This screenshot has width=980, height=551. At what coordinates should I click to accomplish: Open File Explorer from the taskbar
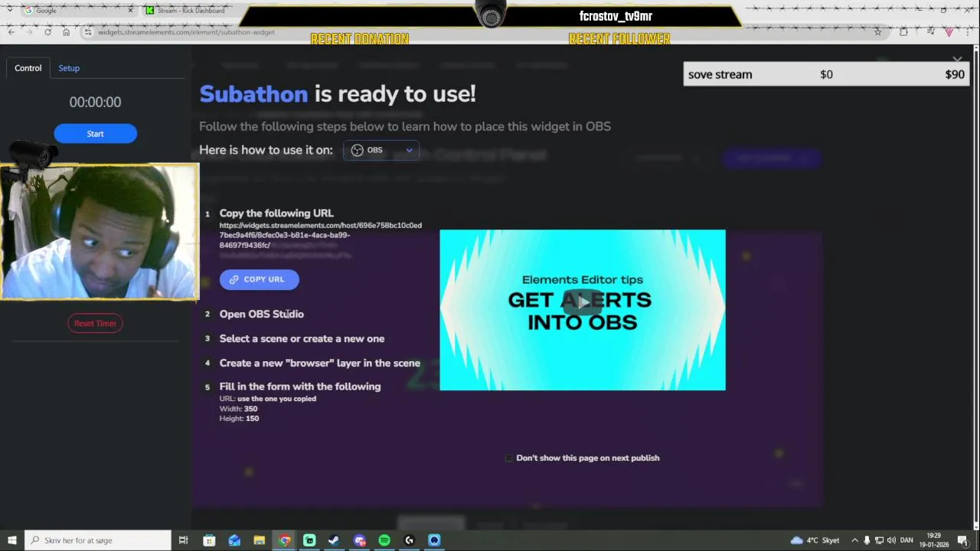tap(260, 540)
